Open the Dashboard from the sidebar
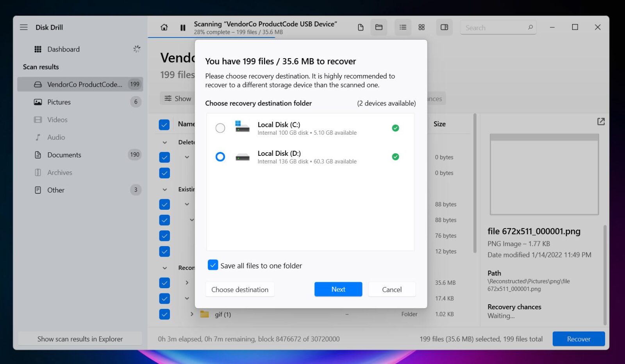 [63, 49]
